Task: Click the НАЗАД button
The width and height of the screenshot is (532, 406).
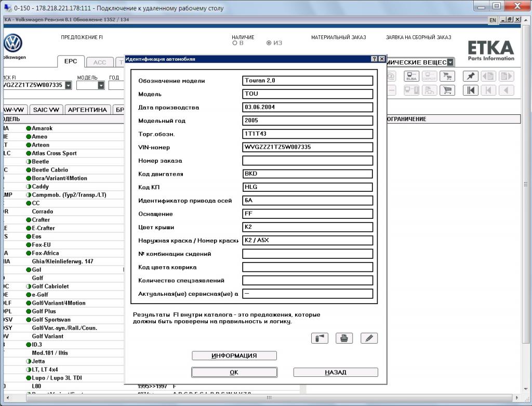Action: coord(336,372)
